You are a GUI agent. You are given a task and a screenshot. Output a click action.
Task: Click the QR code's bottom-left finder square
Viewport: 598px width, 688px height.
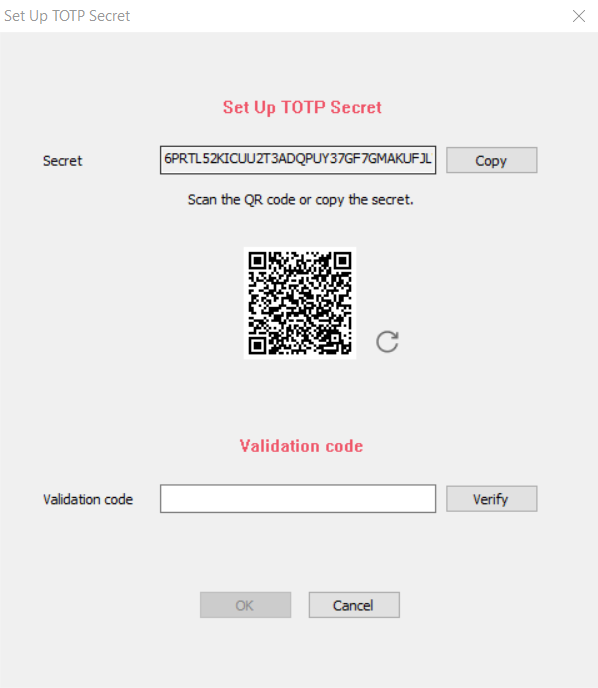click(x=258, y=345)
